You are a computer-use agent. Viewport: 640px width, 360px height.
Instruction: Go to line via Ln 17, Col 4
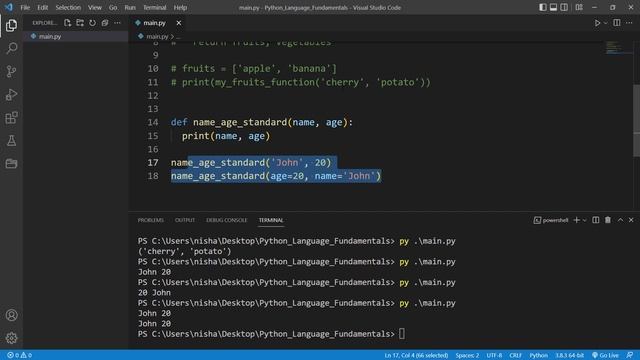tap(416, 355)
